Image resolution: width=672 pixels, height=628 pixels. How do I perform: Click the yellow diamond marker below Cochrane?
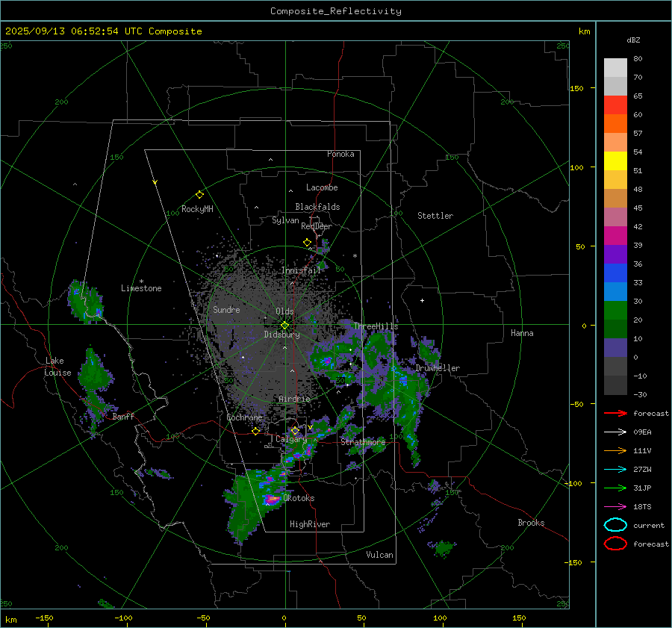pyautogui.click(x=256, y=431)
